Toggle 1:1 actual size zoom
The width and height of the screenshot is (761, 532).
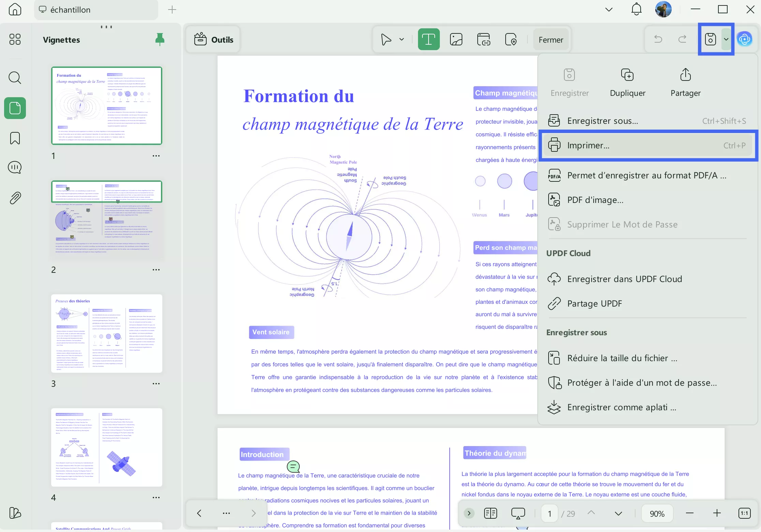(745, 513)
